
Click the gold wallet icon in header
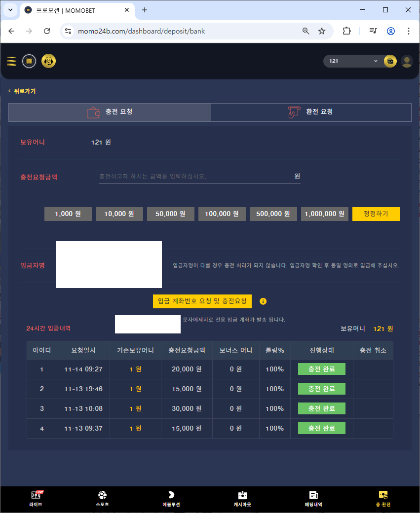390,61
